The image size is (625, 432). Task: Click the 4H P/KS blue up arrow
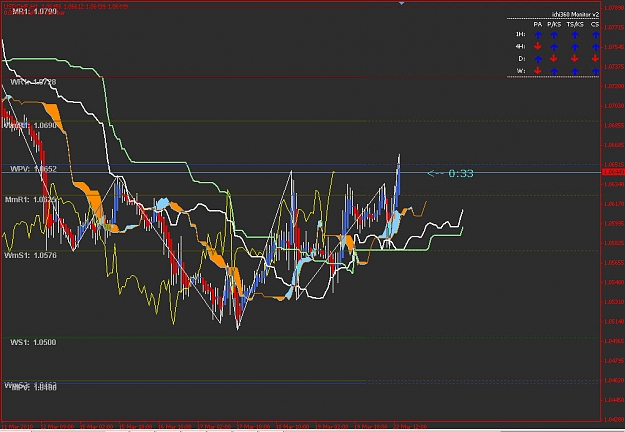pyautogui.click(x=554, y=47)
